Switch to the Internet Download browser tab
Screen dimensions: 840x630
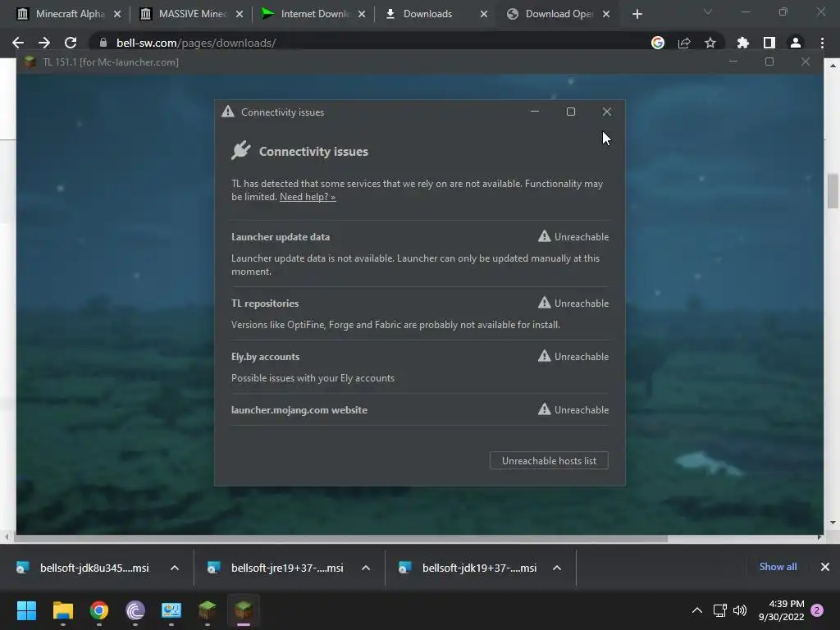tap(314, 14)
